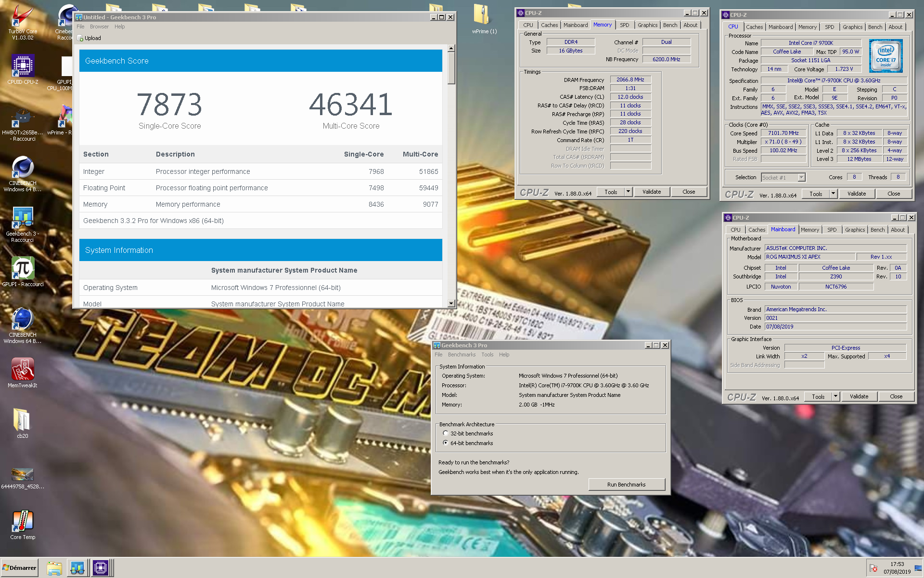Click the Intel Core i7 logo
Image resolution: width=924 pixels, height=578 pixels.
pyautogui.click(x=885, y=57)
